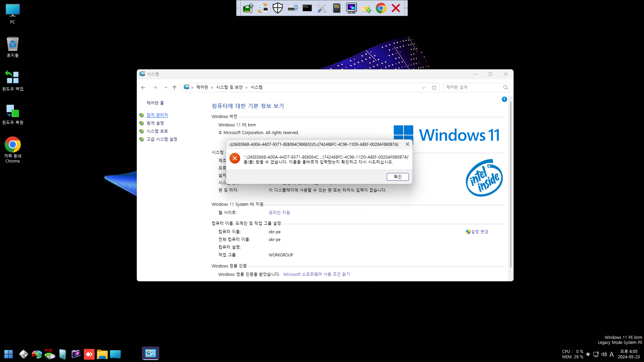
Task: Expand the address bar path dropdown
Action: (423, 87)
